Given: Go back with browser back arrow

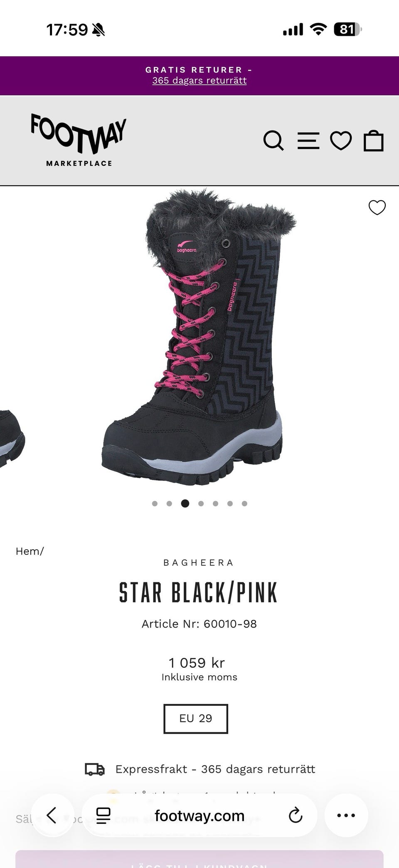Looking at the screenshot, I should pyautogui.click(x=52, y=815).
